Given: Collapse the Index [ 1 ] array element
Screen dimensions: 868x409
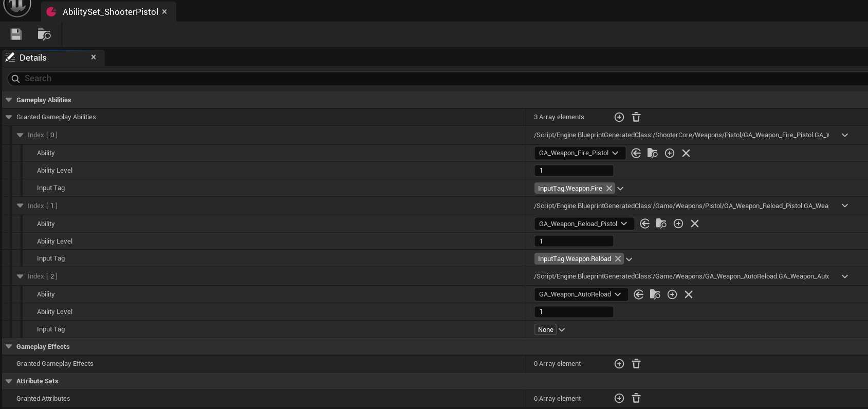Looking at the screenshot, I should coord(20,206).
